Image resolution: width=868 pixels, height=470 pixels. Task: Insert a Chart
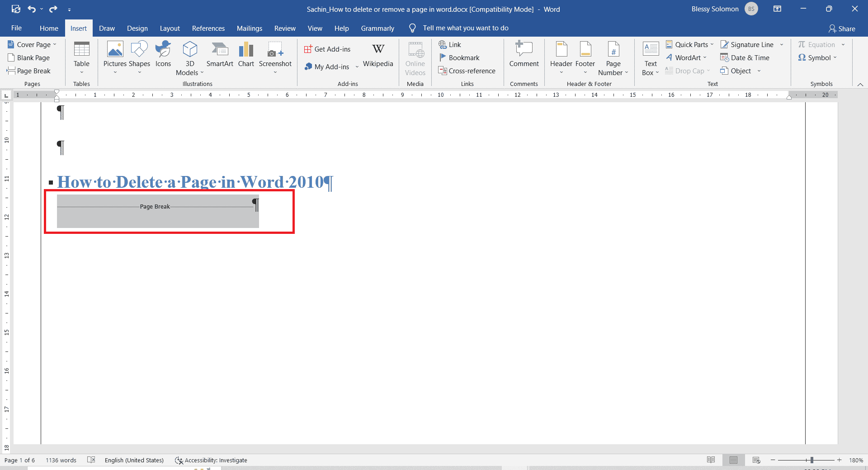point(246,54)
